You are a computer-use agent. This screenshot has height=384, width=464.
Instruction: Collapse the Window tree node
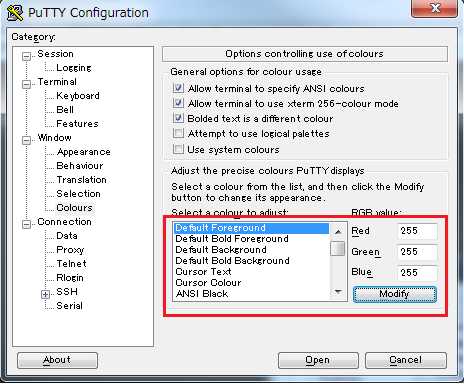pyautogui.click(x=26, y=140)
